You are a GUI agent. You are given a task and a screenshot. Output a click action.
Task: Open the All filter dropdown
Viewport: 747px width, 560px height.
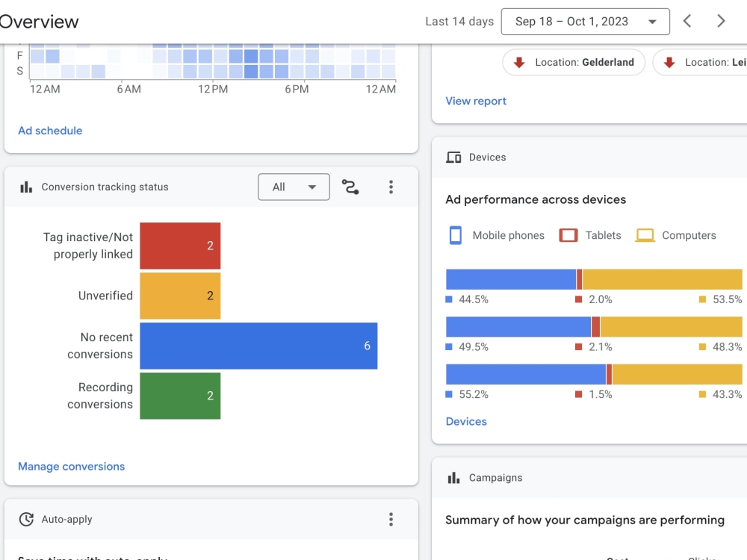pyautogui.click(x=294, y=187)
